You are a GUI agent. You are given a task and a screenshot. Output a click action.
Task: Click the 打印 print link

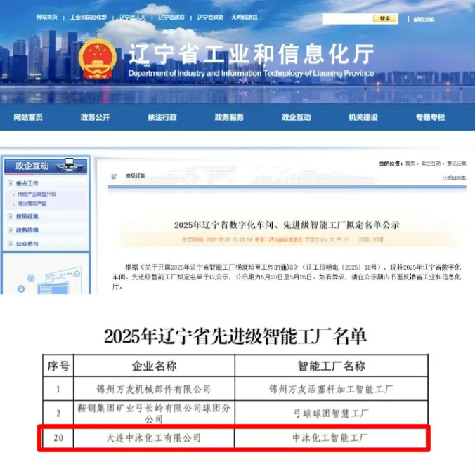pos(378,239)
